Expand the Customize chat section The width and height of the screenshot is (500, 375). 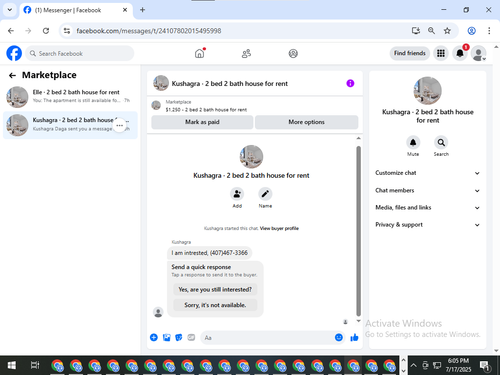pyautogui.click(x=427, y=173)
